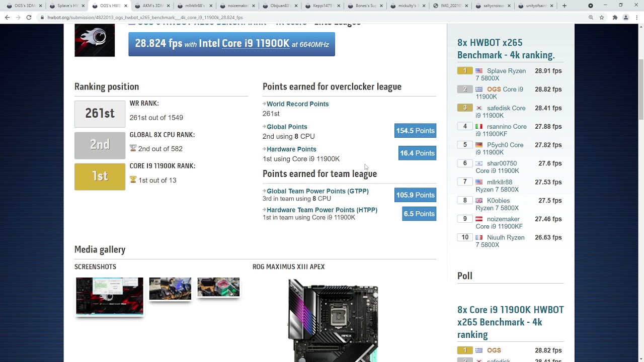Click the 2nd global rank badge
Viewport: 644px width, 362px height.
pyautogui.click(x=100, y=145)
